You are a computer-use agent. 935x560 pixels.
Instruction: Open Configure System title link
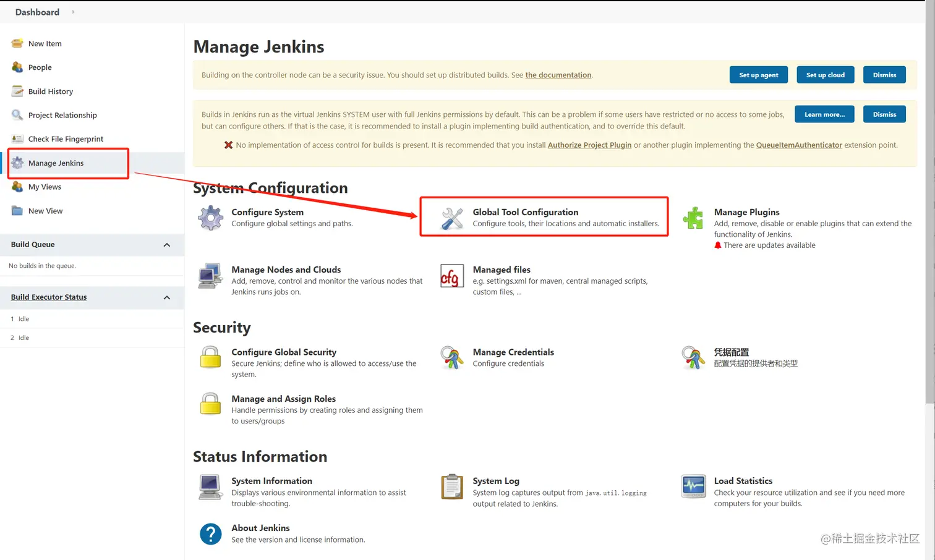pyautogui.click(x=267, y=212)
